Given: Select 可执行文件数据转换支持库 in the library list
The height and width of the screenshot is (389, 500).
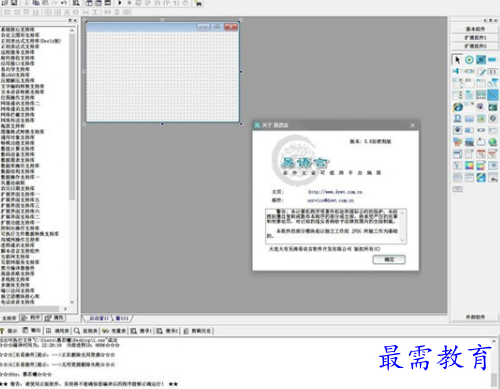Looking at the screenshot, I should 30,234.
